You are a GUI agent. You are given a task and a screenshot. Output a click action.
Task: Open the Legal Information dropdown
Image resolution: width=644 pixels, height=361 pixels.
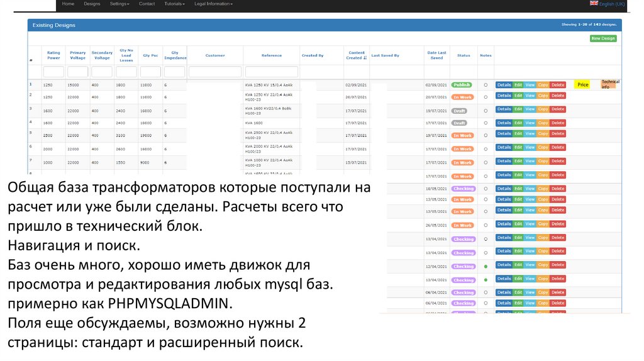pyautogui.click(x=213, y=4)
